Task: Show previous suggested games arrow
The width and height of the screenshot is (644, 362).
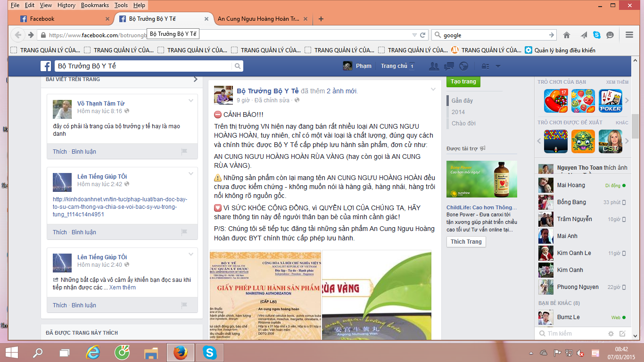Action: (x=540, y=141)
